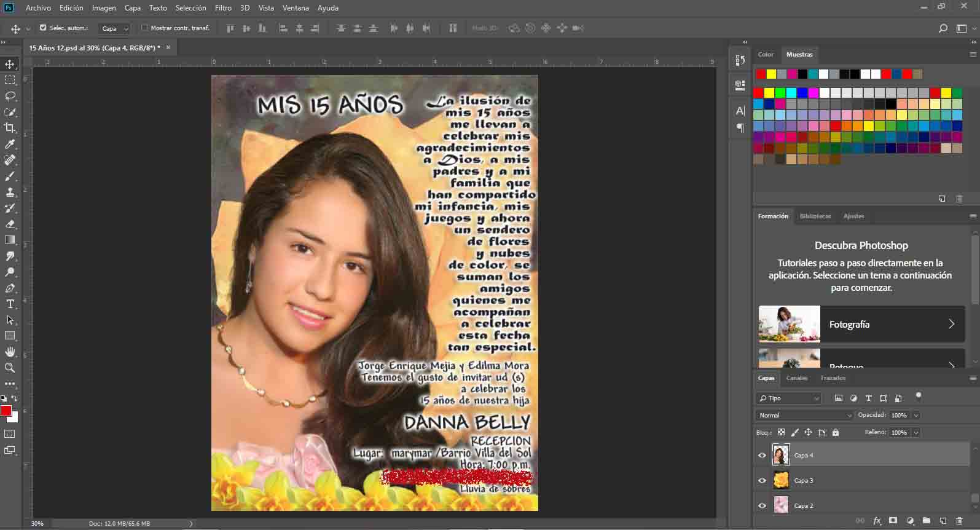
Task: Close the 15 Años 12.psd document tab
Action: pyautogui.click(x=168, y=47)
